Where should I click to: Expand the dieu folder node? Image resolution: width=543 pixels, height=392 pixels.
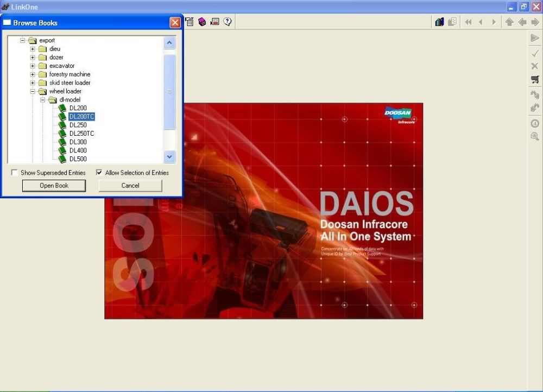[x=33, y=49]
